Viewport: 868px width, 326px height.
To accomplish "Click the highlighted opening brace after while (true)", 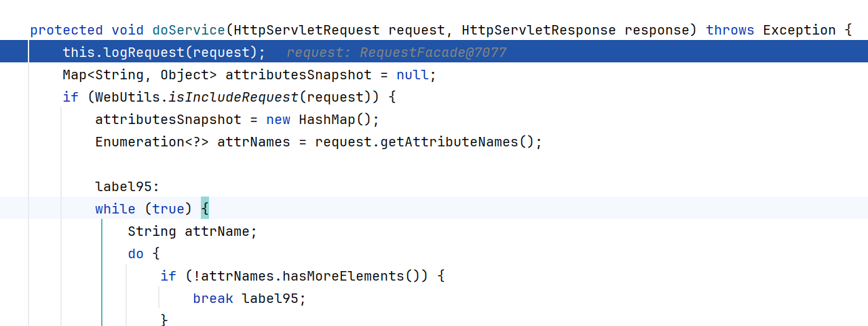I will (x=205, y=209).
